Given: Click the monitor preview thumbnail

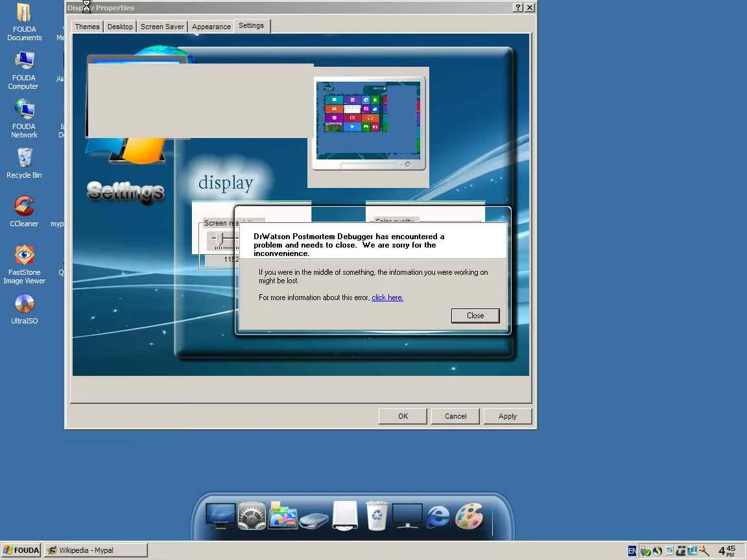Looking at the screenshot, I should pyautogui.click(x=368, y=123).
